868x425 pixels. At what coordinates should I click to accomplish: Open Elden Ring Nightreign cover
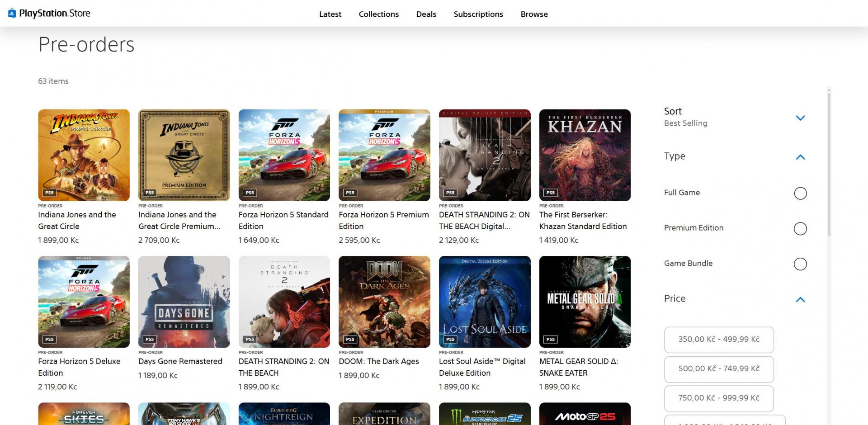pos(284,414)
